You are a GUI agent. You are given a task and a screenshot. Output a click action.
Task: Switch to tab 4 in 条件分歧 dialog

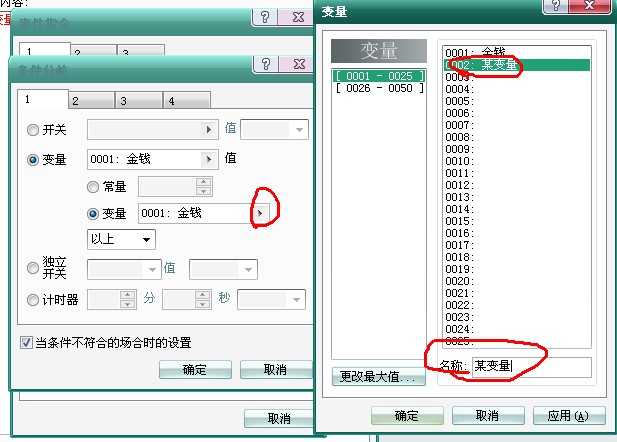point(187,101)
